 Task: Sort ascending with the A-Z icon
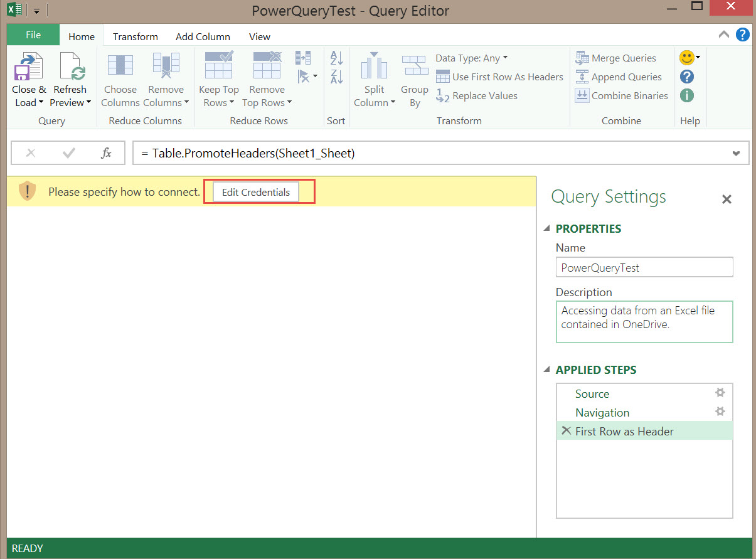tap(336, 58)
